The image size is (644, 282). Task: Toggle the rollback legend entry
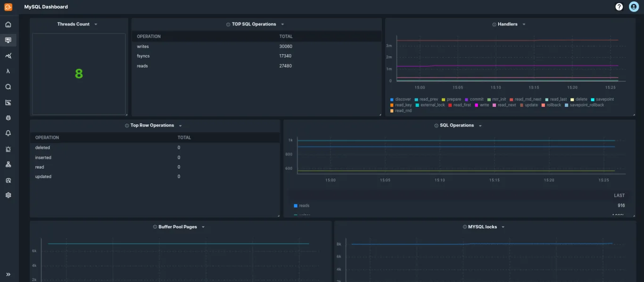[552, 105]
